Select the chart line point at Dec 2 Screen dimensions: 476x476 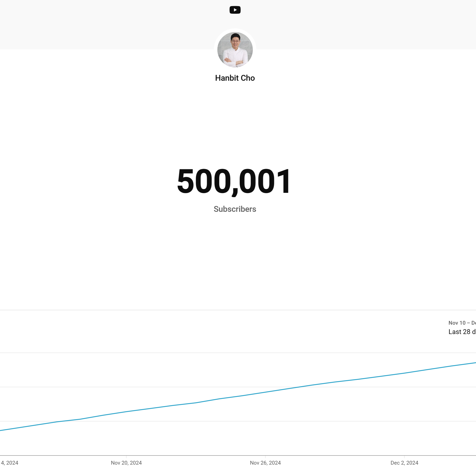point(404,373)
